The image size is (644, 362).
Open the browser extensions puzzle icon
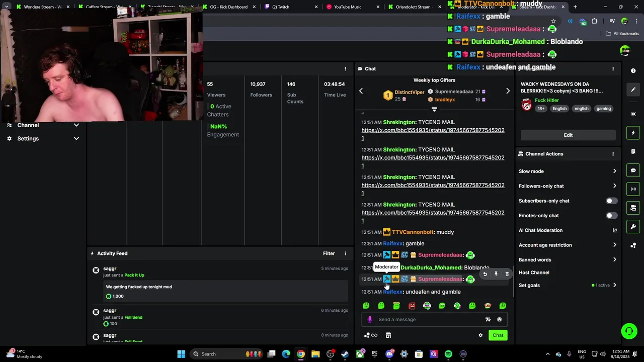coord(595,21)
